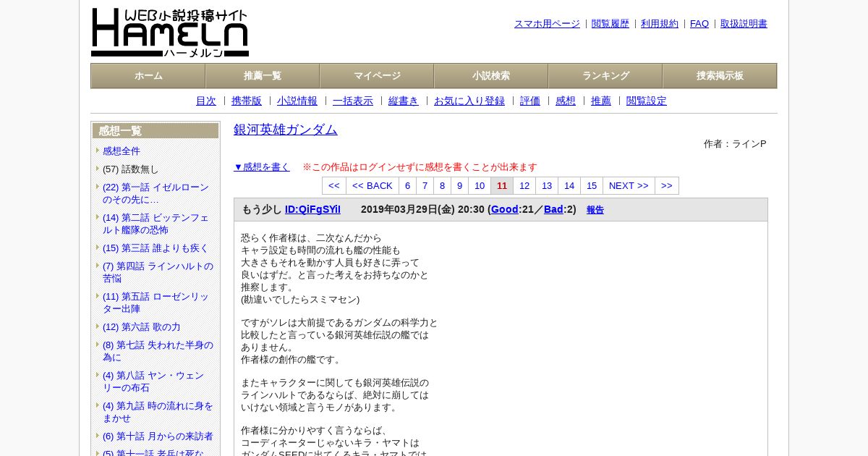Open novel title 銀河英雄ガンダム
This screenshot has width=868, height=456.
(x=286, y=130)
